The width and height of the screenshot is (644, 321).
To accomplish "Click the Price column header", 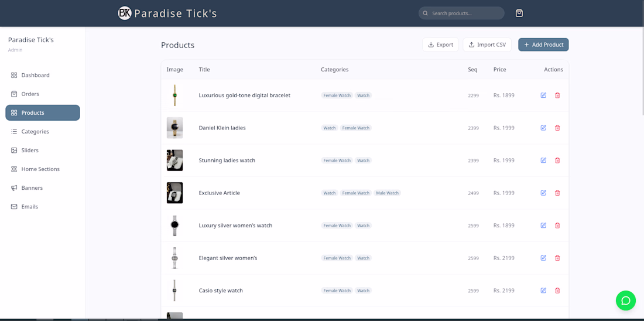I will (x=500, y=70).
